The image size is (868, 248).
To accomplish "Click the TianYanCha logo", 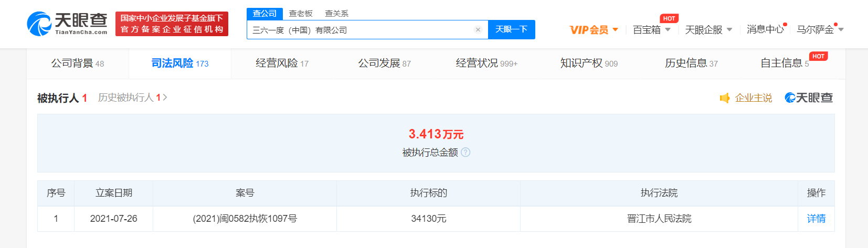I will [67, 24].
